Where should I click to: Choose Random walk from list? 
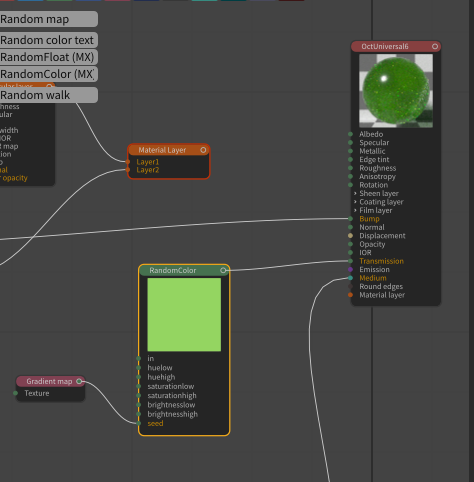(49, 95)
